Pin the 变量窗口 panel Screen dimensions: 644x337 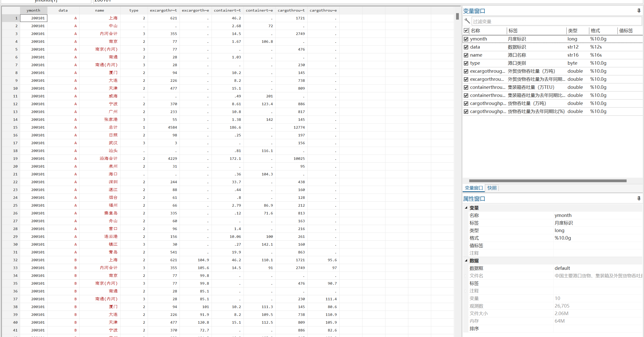[639, 11]
